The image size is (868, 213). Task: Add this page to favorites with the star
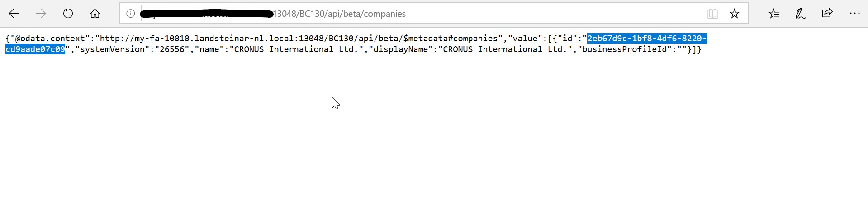735,14
